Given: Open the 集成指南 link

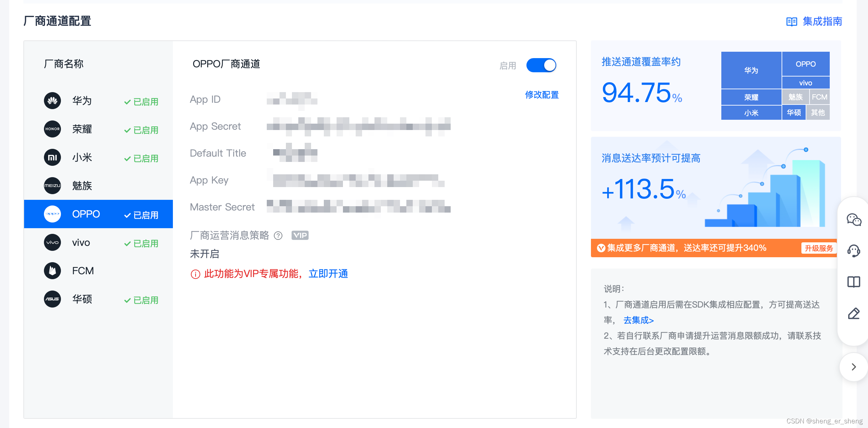Looking at the screenshot, I should 822,22.
